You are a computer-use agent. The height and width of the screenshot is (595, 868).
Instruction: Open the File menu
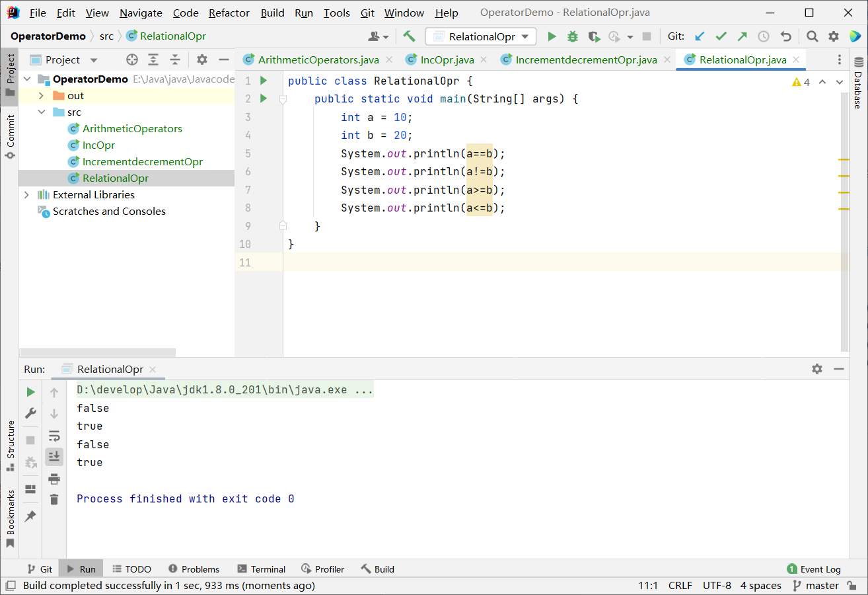point(38,13)
